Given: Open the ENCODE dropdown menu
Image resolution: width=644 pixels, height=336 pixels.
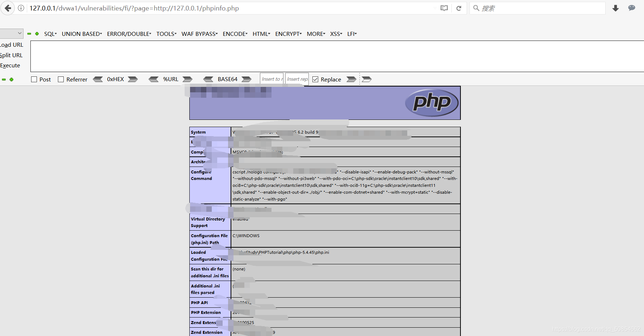Looking at the screenshot, I should point(235,34).
